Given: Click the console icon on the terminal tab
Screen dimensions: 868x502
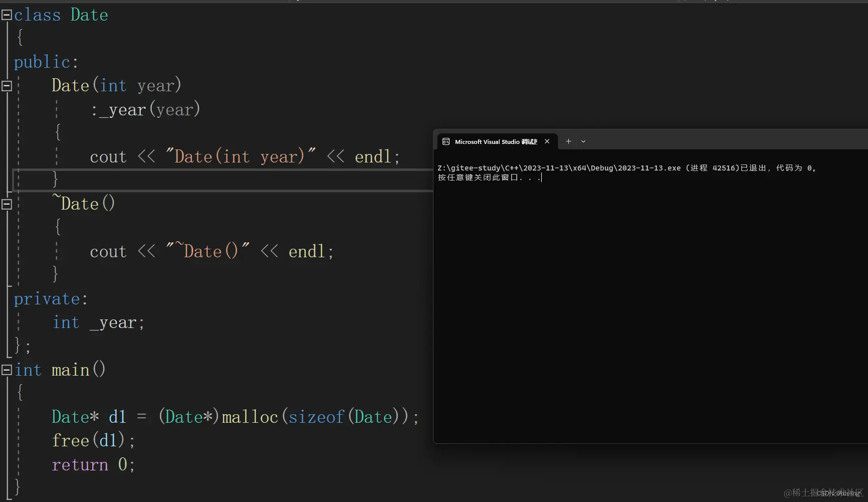Looking at the screenshot, I should 446,142.
